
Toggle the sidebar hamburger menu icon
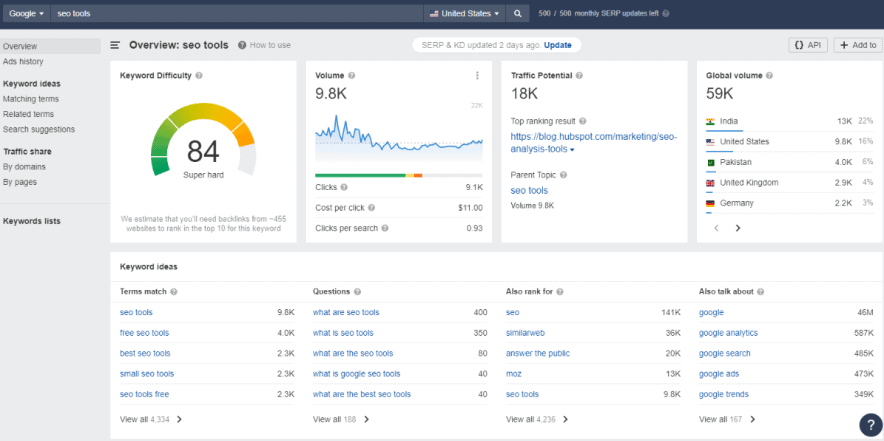pyautogui.click(x=116, y=45)
